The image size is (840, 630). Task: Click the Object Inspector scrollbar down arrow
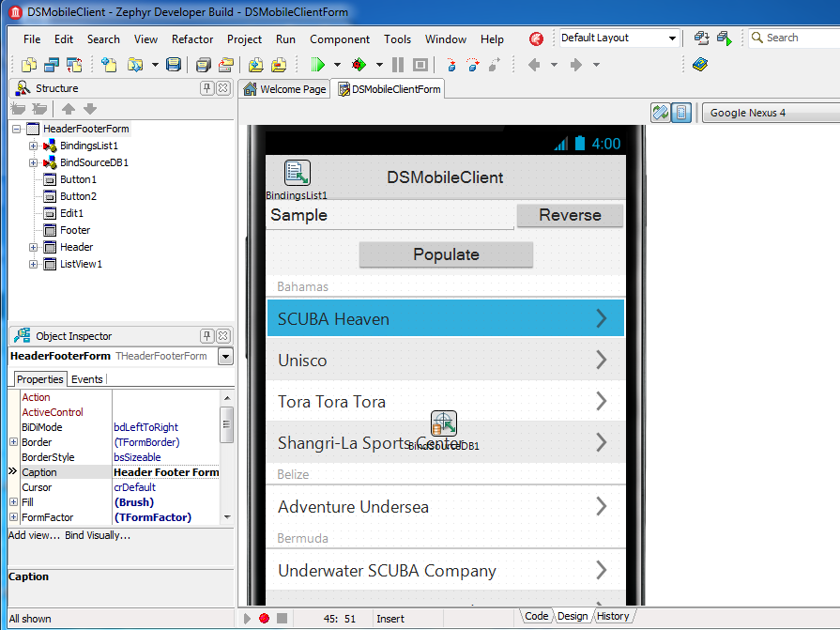pos(227,517)
